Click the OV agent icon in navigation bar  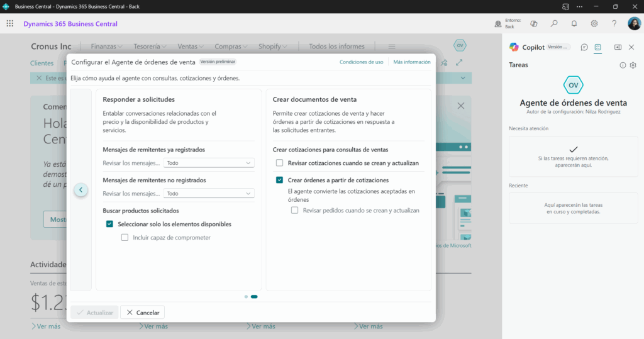pos(460,46)
